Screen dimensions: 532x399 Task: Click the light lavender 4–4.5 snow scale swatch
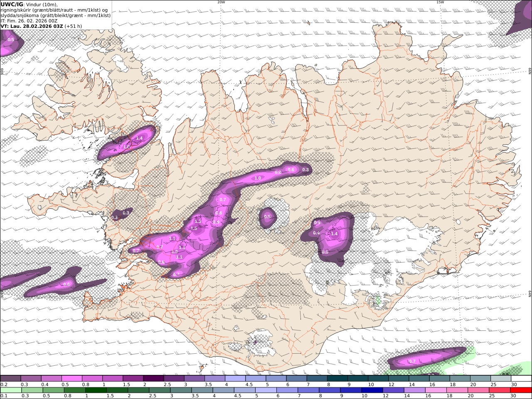pyautogui.click(x=235, y=379)
